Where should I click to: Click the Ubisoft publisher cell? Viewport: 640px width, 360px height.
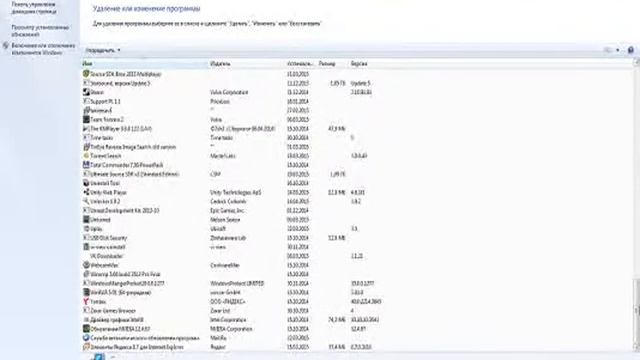218,229
